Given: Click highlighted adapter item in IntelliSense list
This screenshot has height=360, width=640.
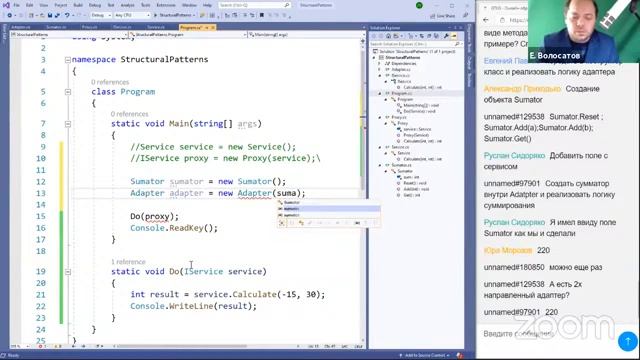Looking at the screenshot, I should click(329, 209).
